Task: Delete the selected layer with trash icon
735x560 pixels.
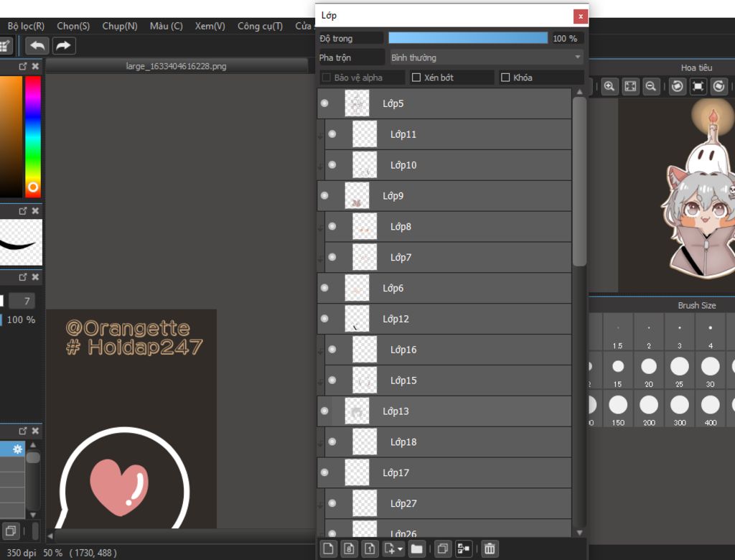Action: point(490,549)
